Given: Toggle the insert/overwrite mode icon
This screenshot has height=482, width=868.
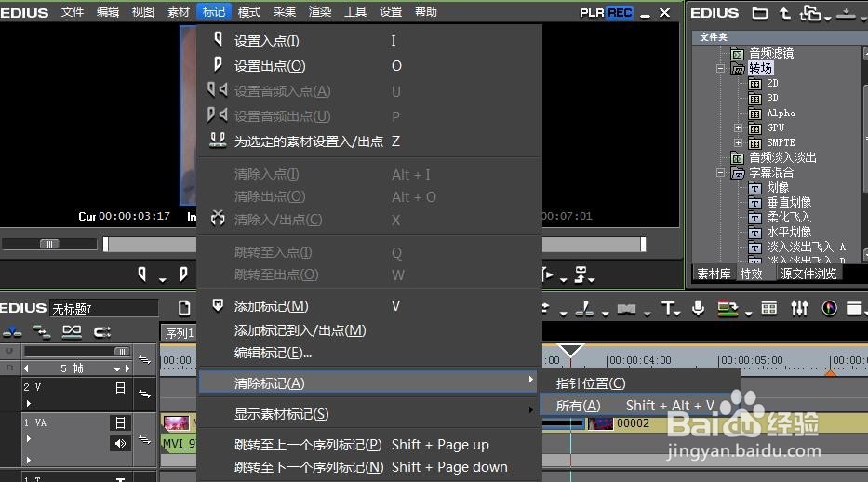Looking at the screenshot, I should [x=12, y=331].
